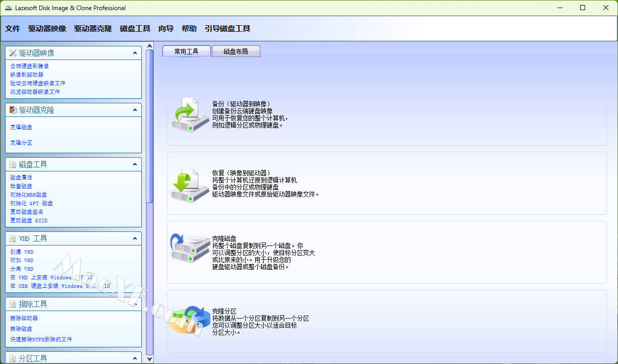Click 在 VHD 上安装 Windows link

click(51, 277)
